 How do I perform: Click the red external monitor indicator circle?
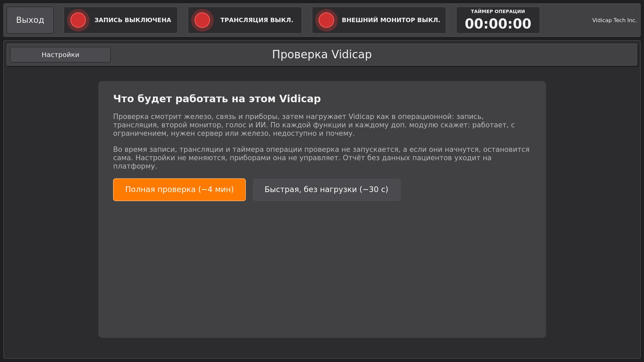tap(326, 20)
